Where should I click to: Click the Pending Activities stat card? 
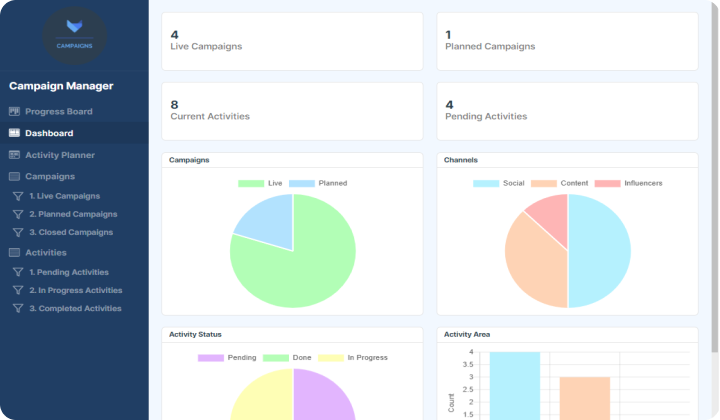pyautogui.click(x=567, y=112)
